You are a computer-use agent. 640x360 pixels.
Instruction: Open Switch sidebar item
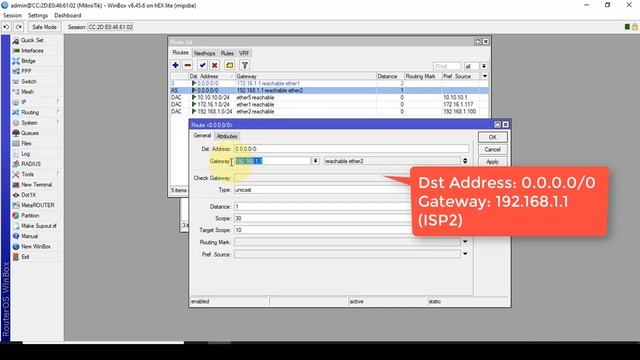[29, 82]
